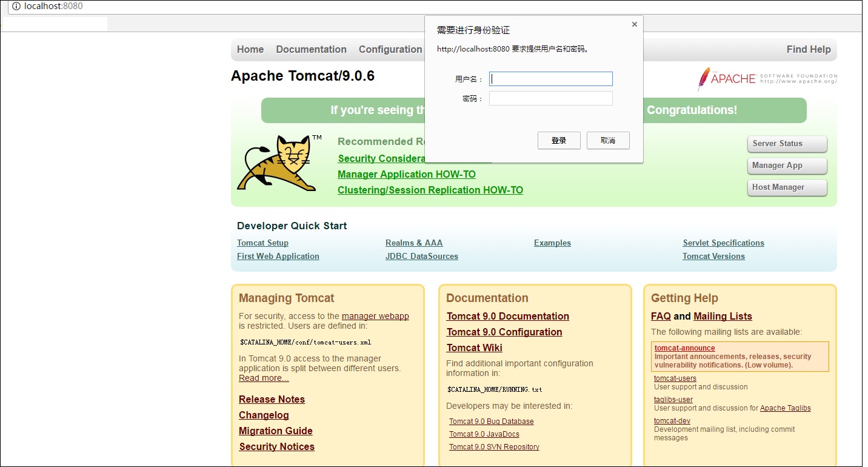
Task: Open the Servlet Specifications link
Action: click(x=724, y=243)
